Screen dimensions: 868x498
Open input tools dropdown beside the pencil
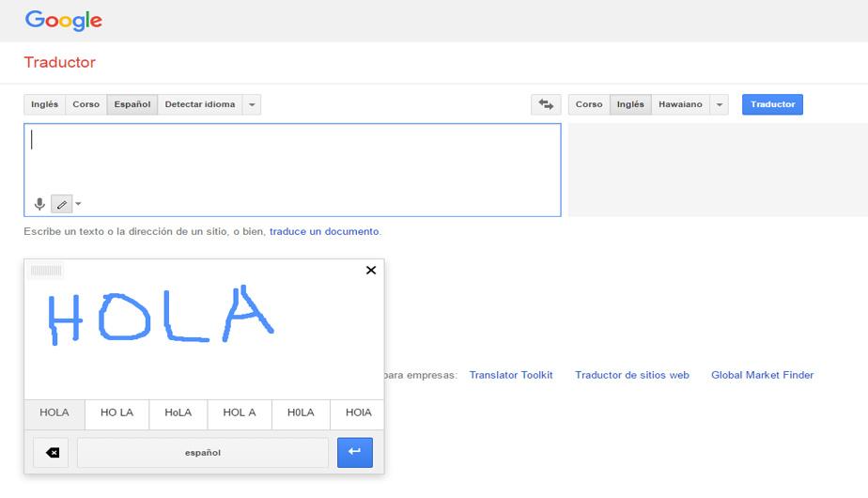(x=79, y=204)
